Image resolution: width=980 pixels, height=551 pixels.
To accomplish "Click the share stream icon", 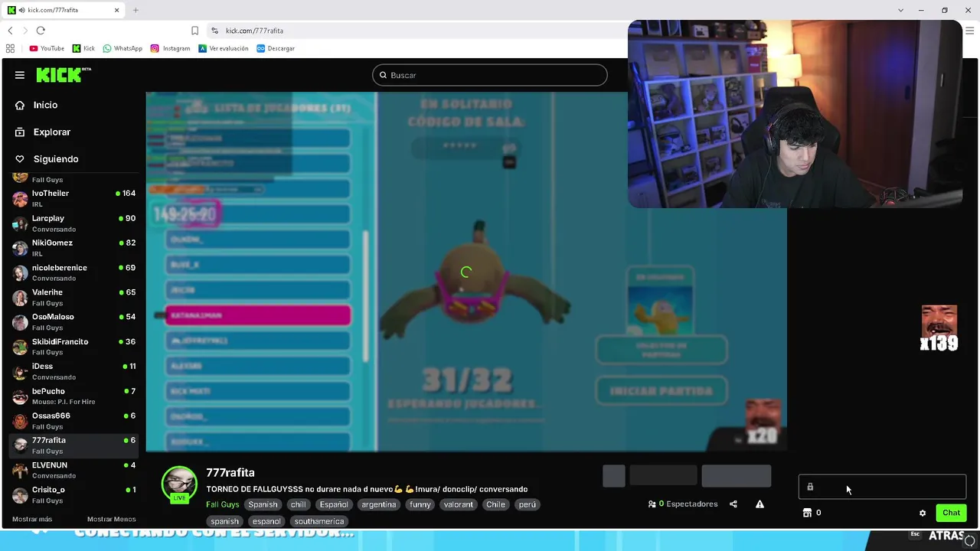I will (733, 504).
